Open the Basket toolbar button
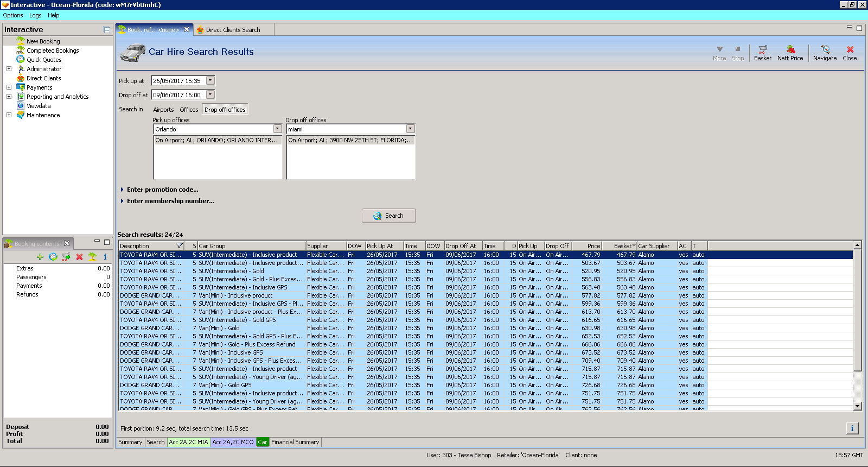This screenshot has width=868, height=467. [x=762, y=53]
